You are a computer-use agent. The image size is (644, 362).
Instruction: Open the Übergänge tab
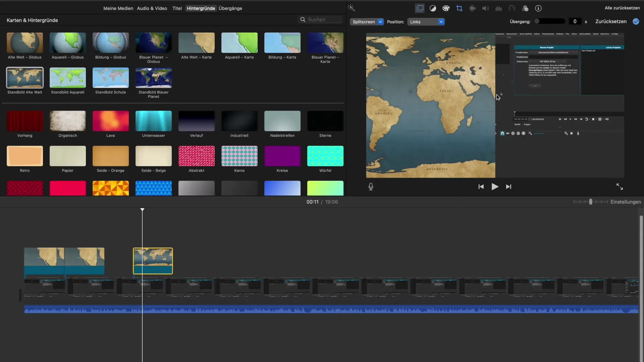230,8
